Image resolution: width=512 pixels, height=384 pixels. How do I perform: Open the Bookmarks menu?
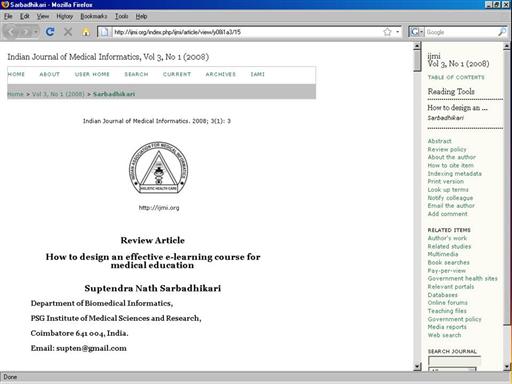pos(94,16)
